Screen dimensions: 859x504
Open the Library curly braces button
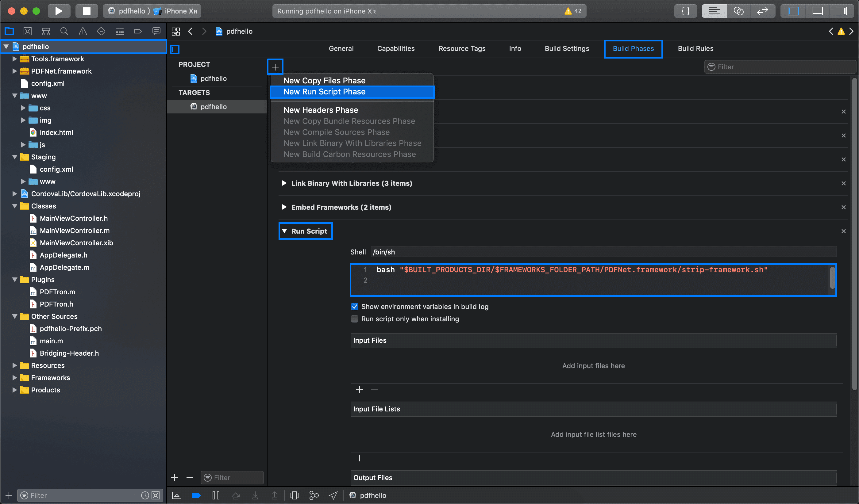[685, 11]
